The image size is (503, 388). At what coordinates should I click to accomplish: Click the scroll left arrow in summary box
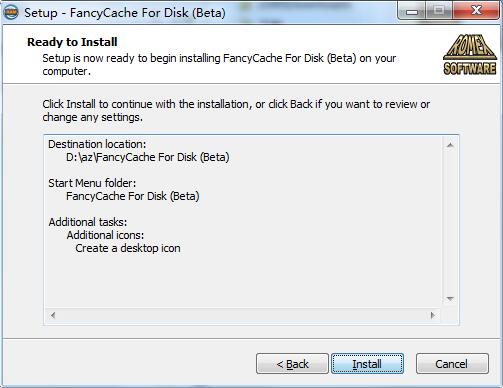point(53,315)
